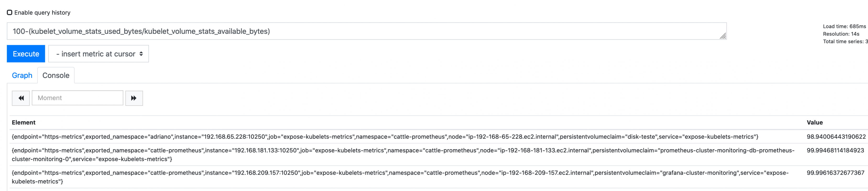Select the Console tab
The image size is (868, 191).
click(56, 75)
